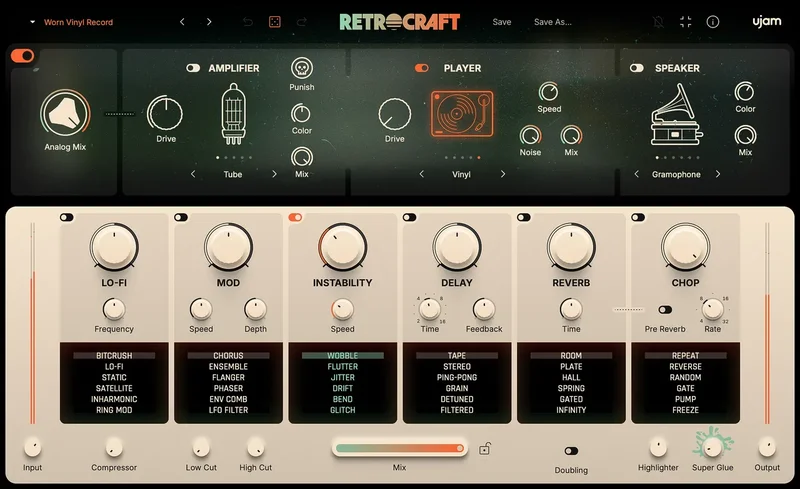Select previous player type before Vinyl

point(421,174)
